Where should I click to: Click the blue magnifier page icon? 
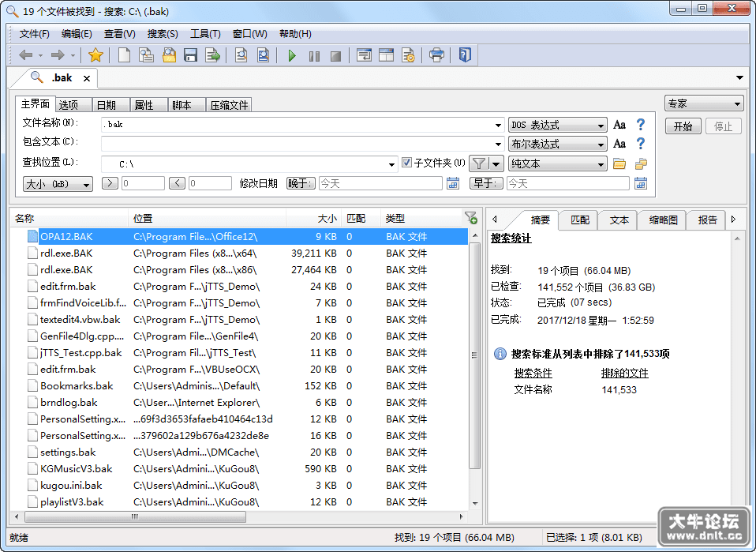point(264,55)
